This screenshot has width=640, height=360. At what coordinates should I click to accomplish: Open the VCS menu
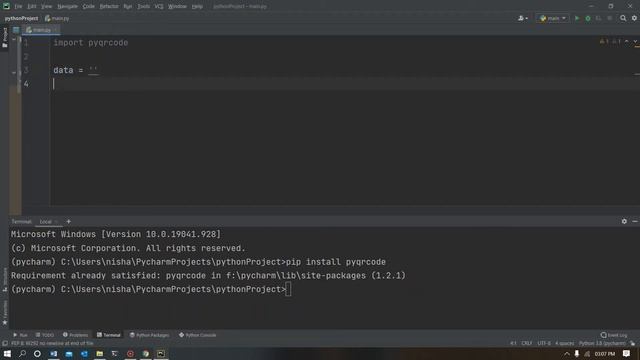point(159,7)
